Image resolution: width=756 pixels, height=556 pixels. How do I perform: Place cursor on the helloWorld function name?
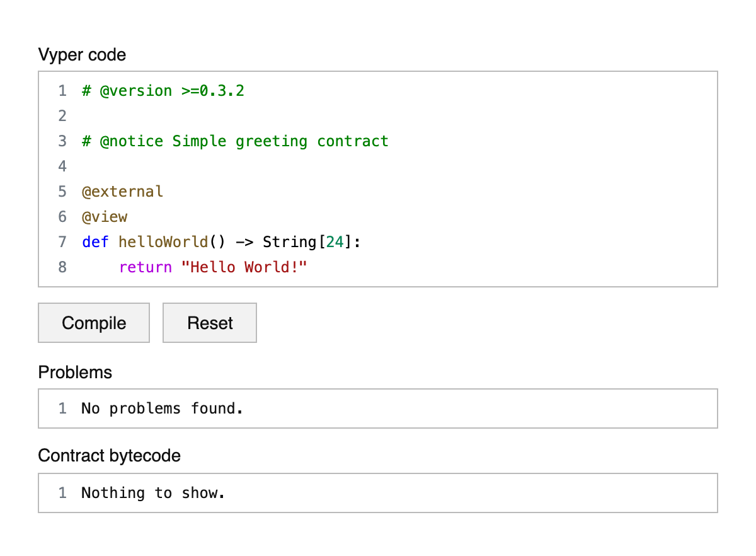click(x=163, y=242)
